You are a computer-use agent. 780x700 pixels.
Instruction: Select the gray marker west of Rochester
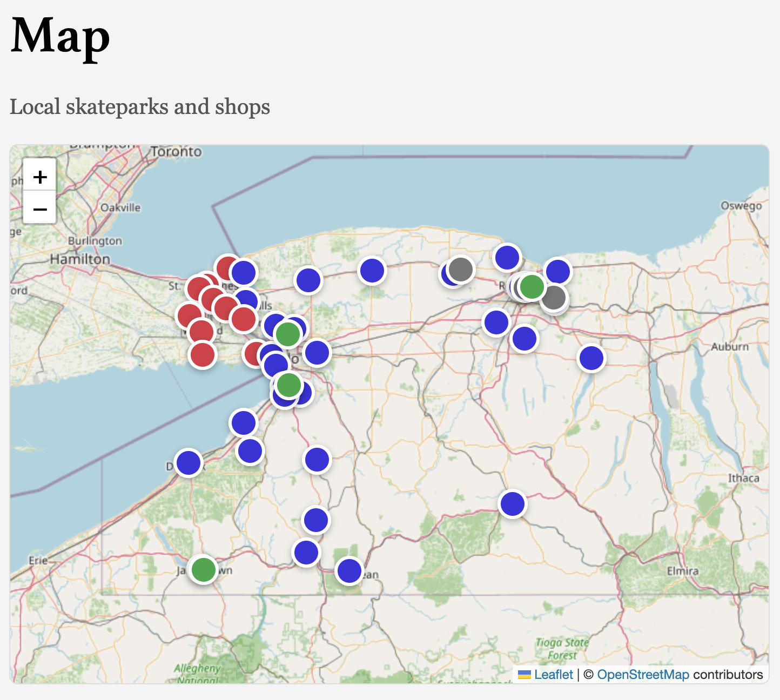click(461, 269)
